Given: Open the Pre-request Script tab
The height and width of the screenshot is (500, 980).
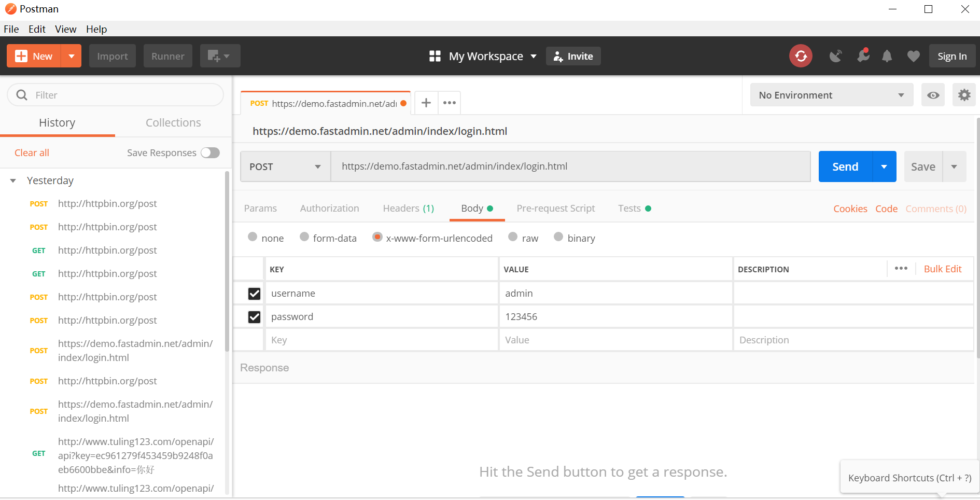Looking at the screenshot, I should pyautogui.click(x=556, y=208).
